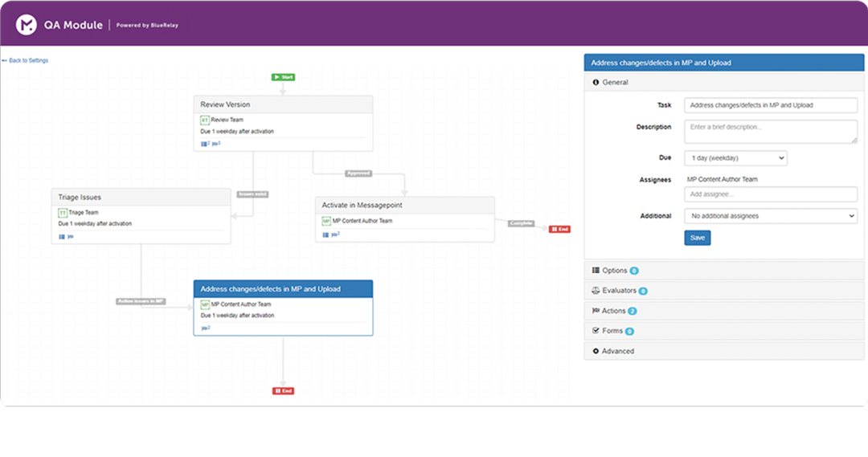Click the Advanced gear icon
The width and height of the screenshot is (868, 457).
[x=596, y=351]
